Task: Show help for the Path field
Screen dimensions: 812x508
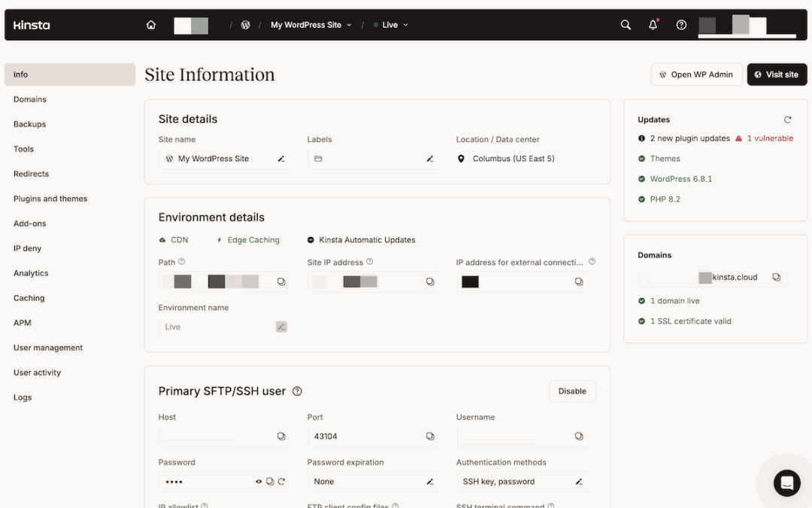Action: [182, 262]
